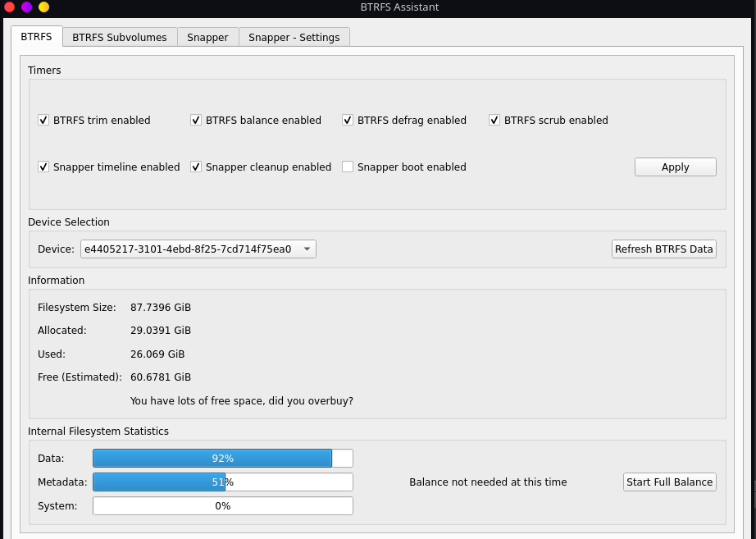The height and width of the screenshot is (539, 756).
Task: Switch to the BTRFS Subvolumes tab
Action: click(x=119, y=37)
